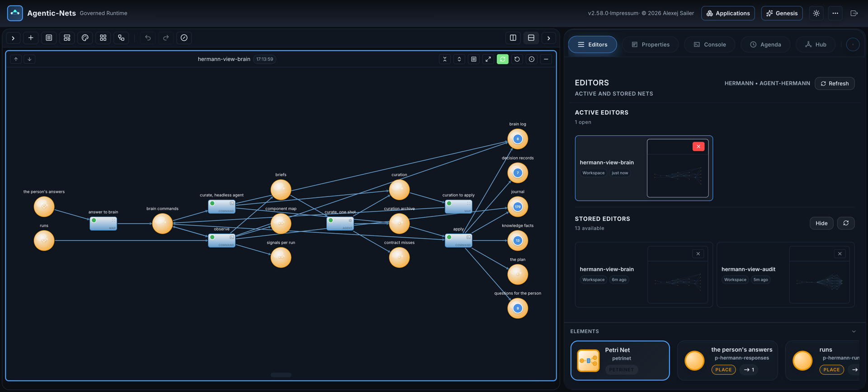
Task: Toggle the light/dark theme sun icon
Action: click(816, 13)
